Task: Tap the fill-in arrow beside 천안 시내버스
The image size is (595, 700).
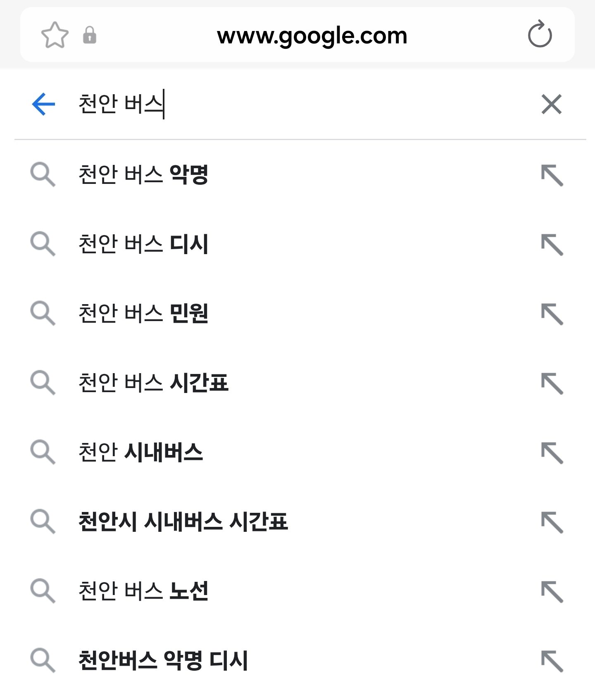Action: coord(552,453)
